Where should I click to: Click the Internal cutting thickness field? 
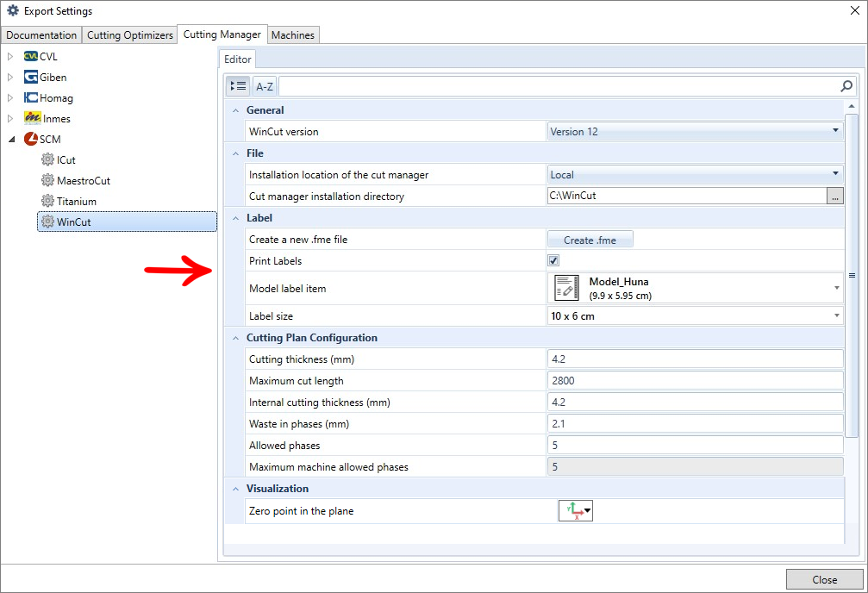point(696,403)
